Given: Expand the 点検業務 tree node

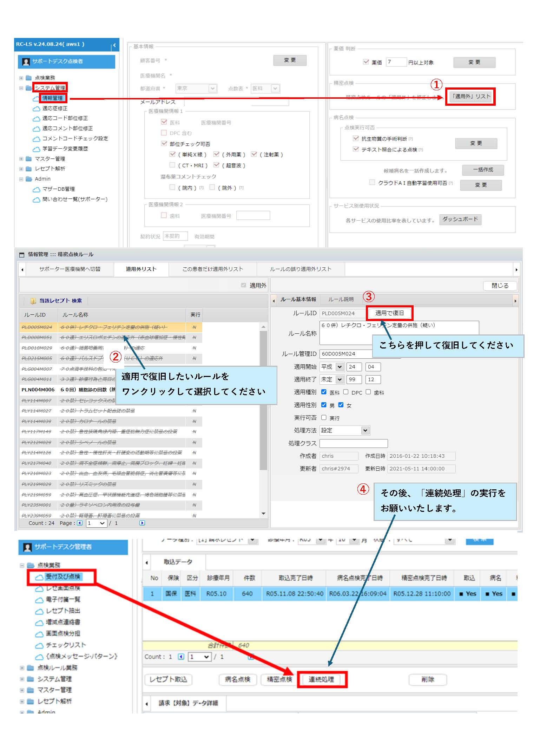Looking at the screenshot, I should pos(21,78).
